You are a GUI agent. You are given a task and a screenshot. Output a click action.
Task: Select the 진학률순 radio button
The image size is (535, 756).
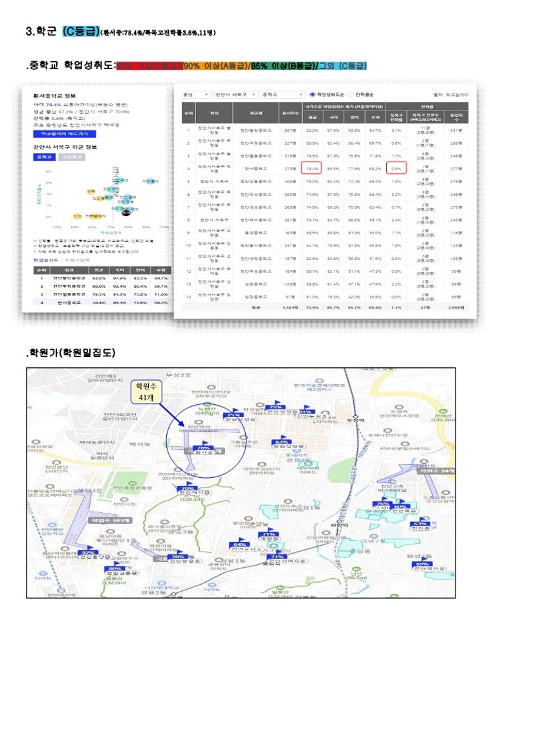coord(351,94)
